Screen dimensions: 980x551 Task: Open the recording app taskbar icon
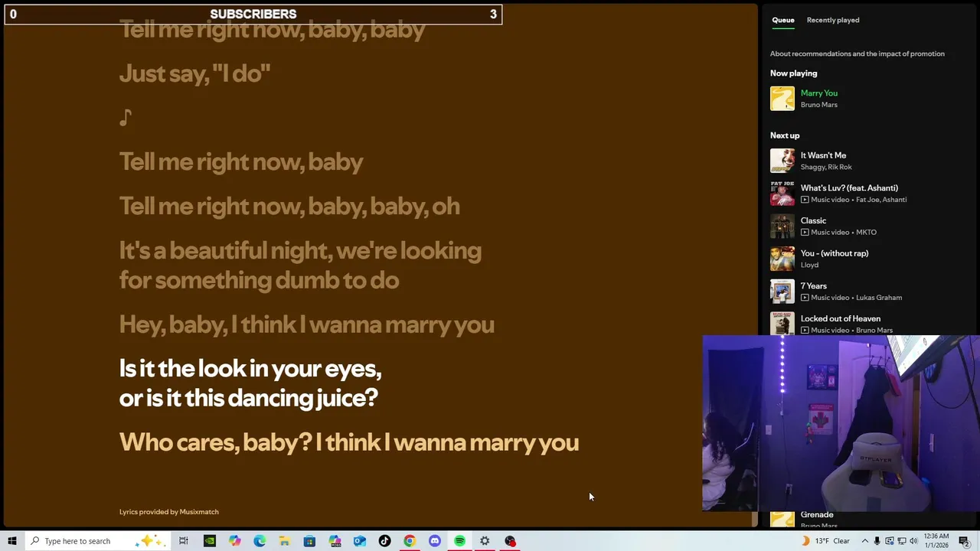point(510,541)
